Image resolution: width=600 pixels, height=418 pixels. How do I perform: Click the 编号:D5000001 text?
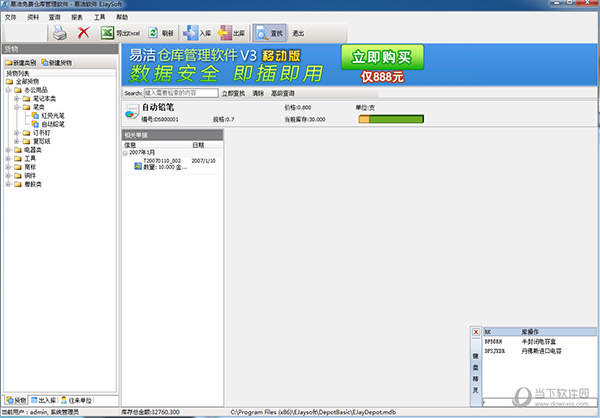(160, 119)
